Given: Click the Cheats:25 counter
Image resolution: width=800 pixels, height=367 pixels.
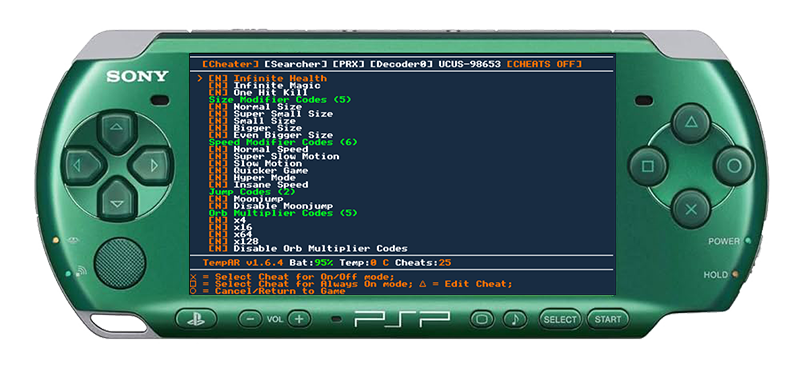Looking at the screenshot, I should tap(423, 263).
